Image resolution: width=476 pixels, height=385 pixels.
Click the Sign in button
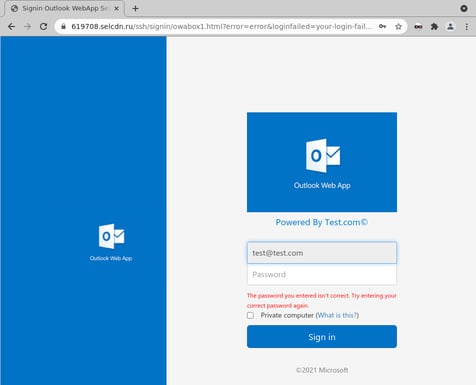(322, 337)
